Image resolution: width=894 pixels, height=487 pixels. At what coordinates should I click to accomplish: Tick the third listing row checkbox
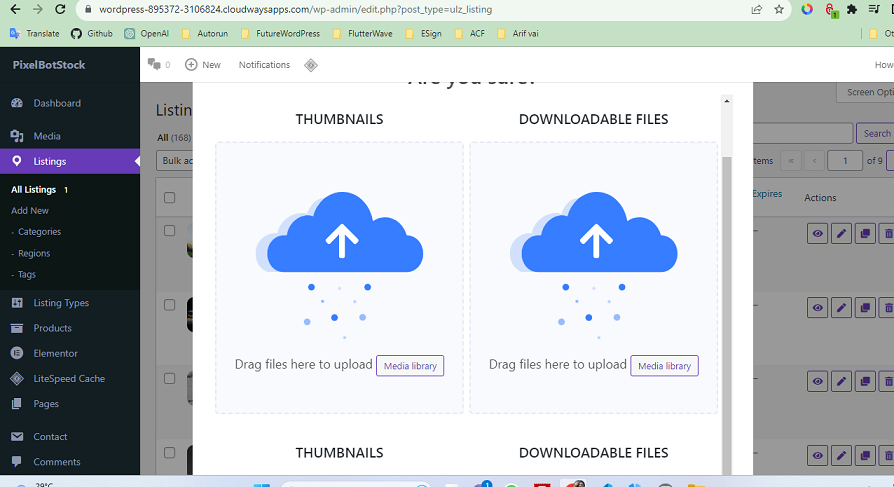point(169,379)
